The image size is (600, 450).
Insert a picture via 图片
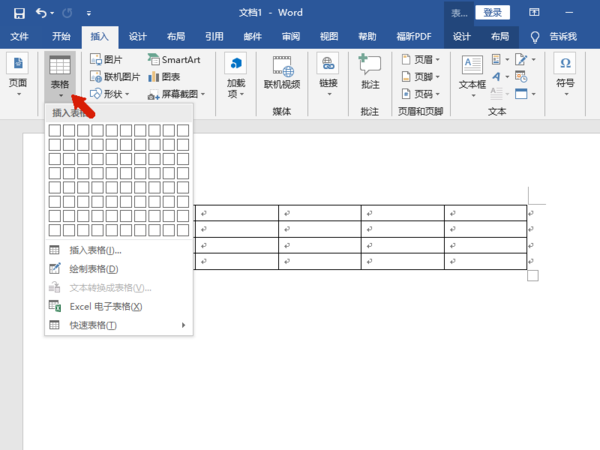106,60
